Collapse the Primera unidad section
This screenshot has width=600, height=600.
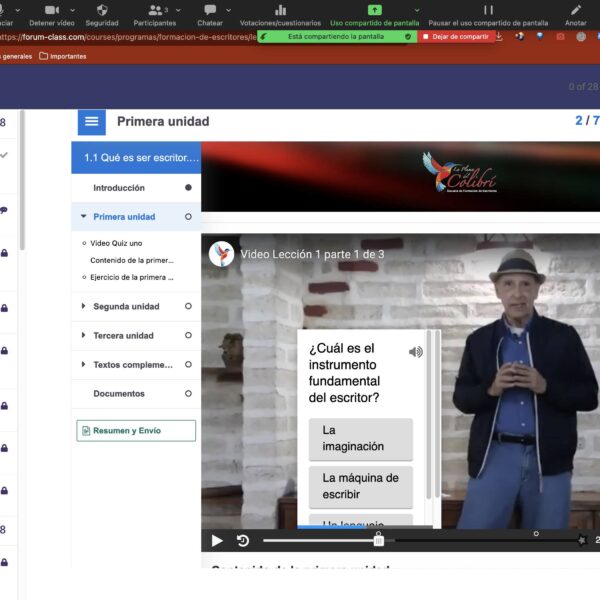pos(84,217)
